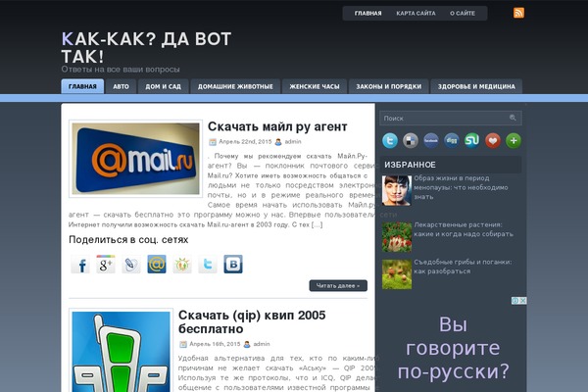Select the Домашние животные tab

[235, 86]
